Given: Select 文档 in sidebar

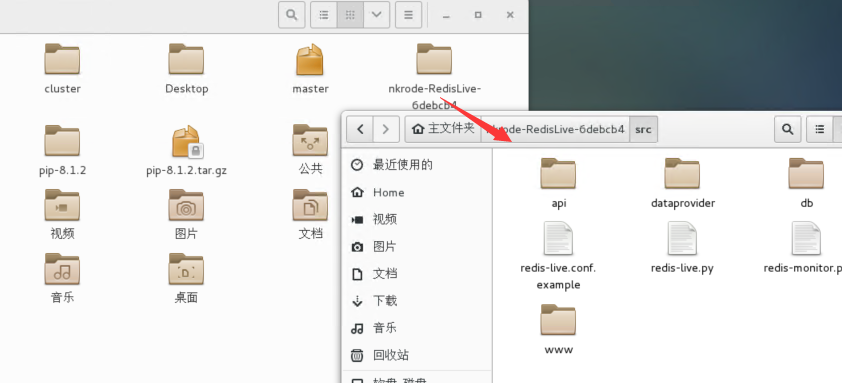Looking at the screenshot, I should [417, 274].
